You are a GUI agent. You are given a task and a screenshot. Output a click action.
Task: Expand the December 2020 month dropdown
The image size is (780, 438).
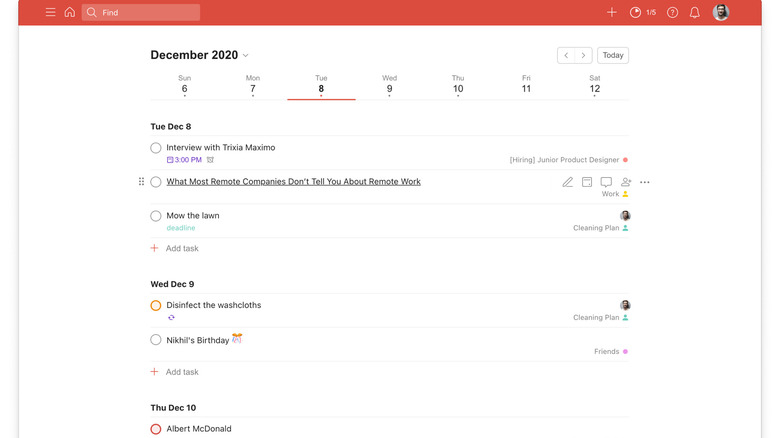[199, 55]
